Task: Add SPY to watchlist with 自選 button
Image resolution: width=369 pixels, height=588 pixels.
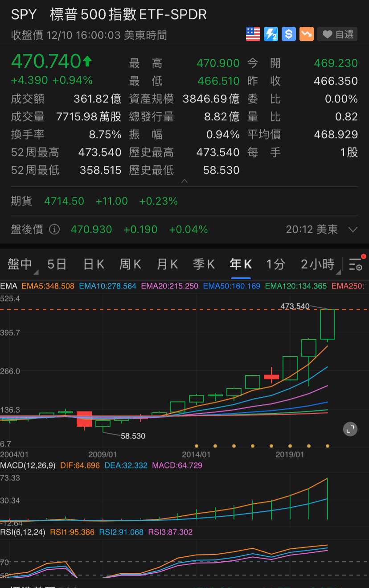Action: click(338, 34)
